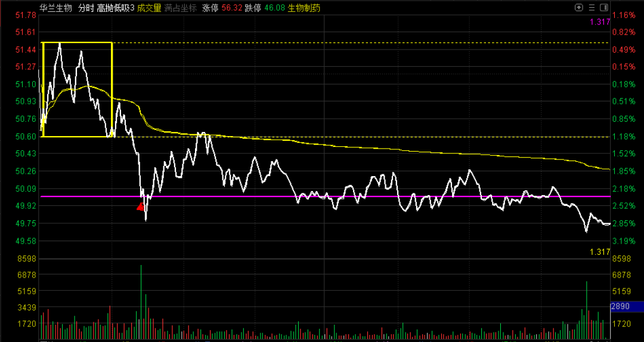Toggle the side panel layout icon
This screenshot has width=644, height=342.
pyautogui.click(x=604, y=7)
